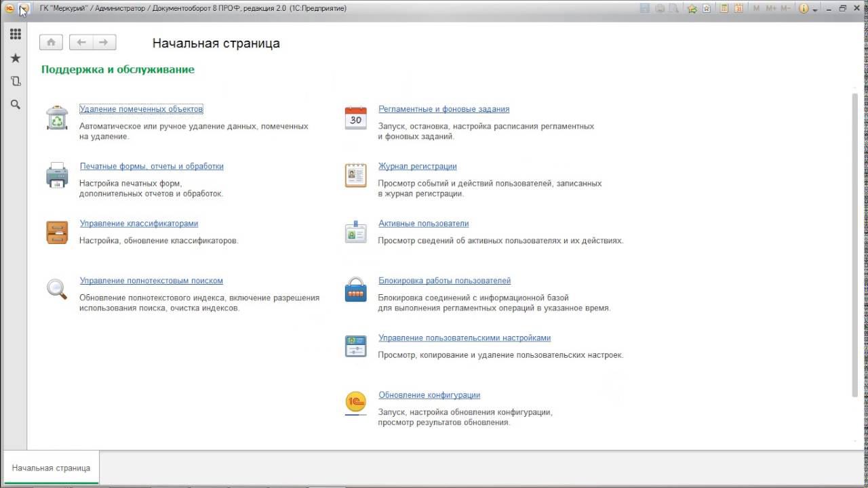This screenshot has width=868, height=488.
Task: Open the sections menu grid icon
Action: tap(15, 34)
